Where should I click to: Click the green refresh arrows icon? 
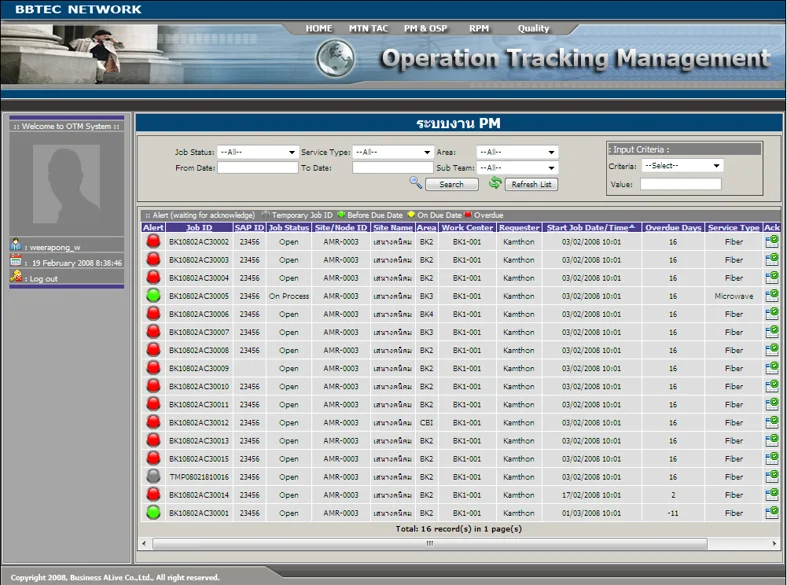pos(495,183)
